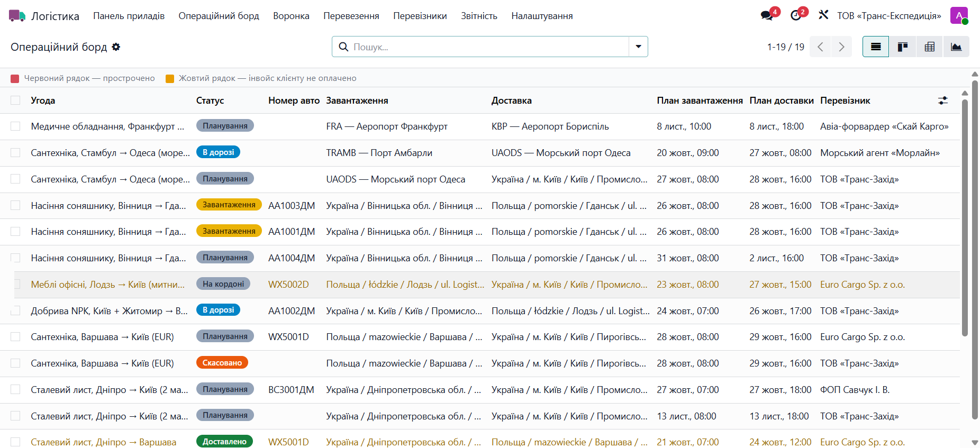Open the Звітність menu
The image size is (980, 448).
(x=479, y=16)
